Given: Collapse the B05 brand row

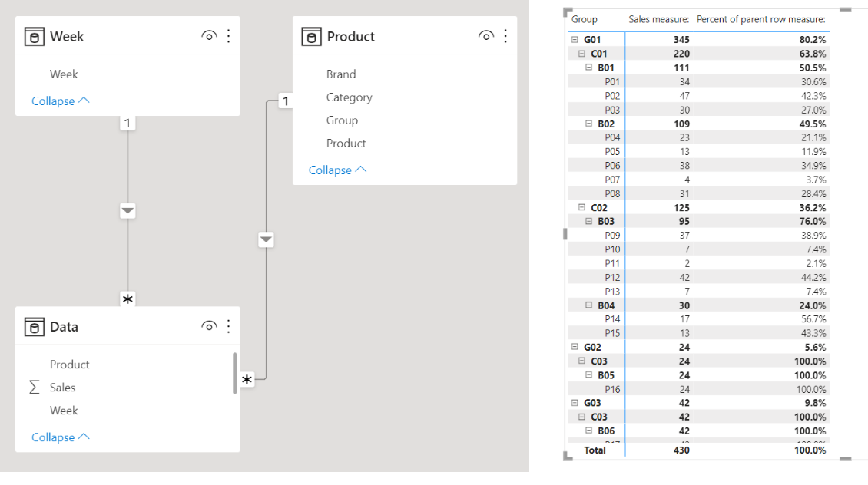Looking at the screenshot, I should click(x=589, y=375).
